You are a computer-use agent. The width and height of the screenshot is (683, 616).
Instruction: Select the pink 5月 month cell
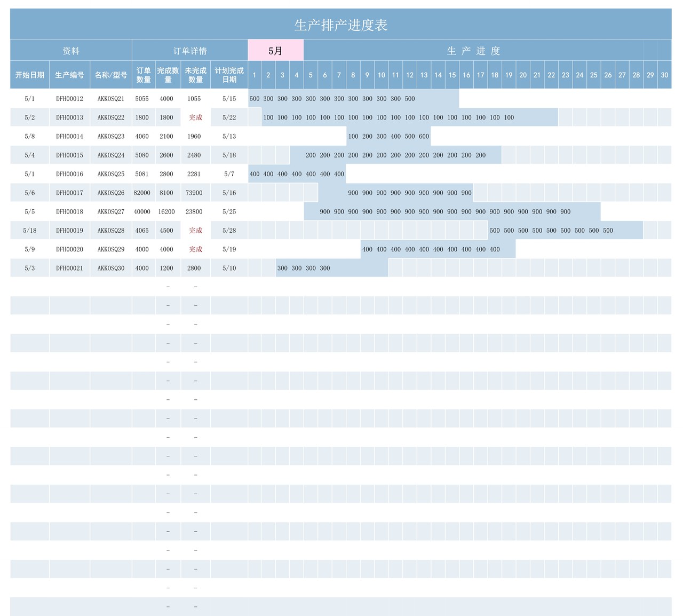275,51
